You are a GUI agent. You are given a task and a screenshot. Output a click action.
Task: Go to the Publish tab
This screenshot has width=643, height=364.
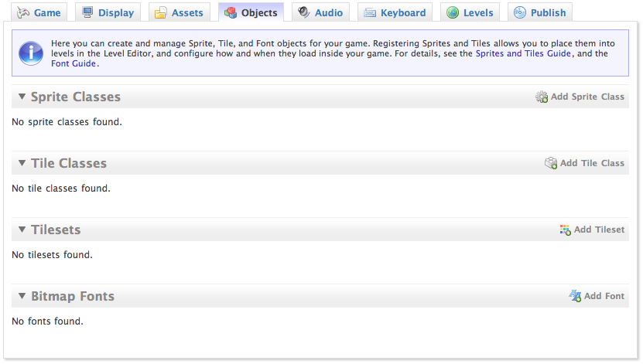[x=540, y=12]
